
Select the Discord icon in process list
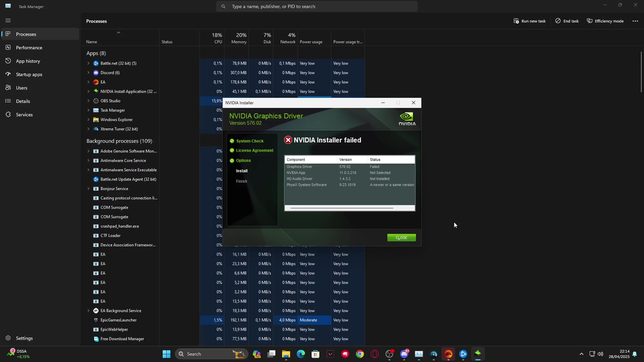(x=95, y=73)
